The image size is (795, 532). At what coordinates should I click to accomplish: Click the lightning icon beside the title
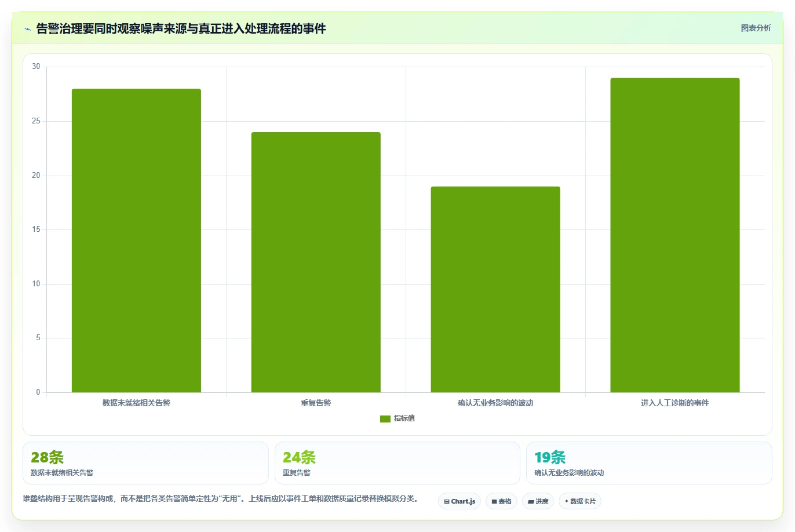pyautogui.click(x=27, y=29)
